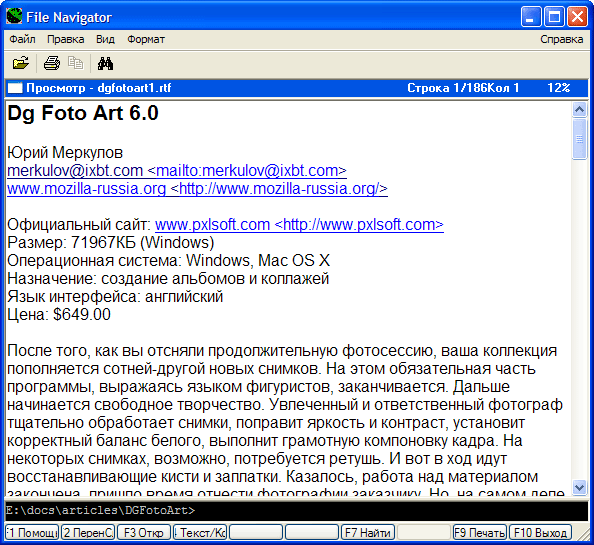Click the author name Юрий Меркулов

pyautogui.click(x=65, y=153)
